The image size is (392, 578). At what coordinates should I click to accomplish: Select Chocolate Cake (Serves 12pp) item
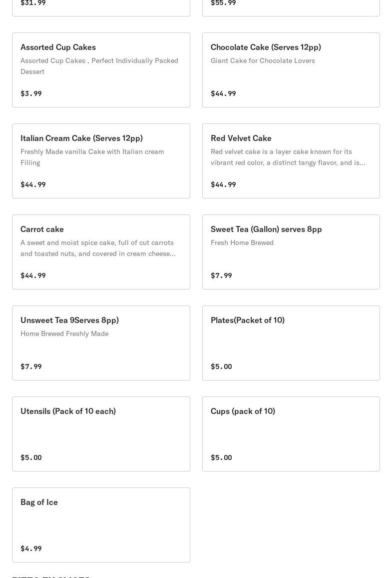291,70
